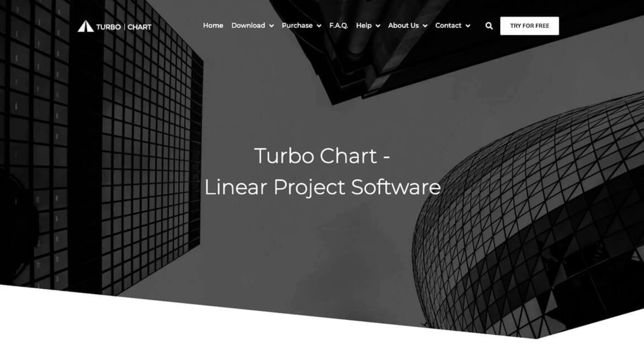Expand the Contact dropdown menu
Screen dimensions: 644x361
click(452, 25)
